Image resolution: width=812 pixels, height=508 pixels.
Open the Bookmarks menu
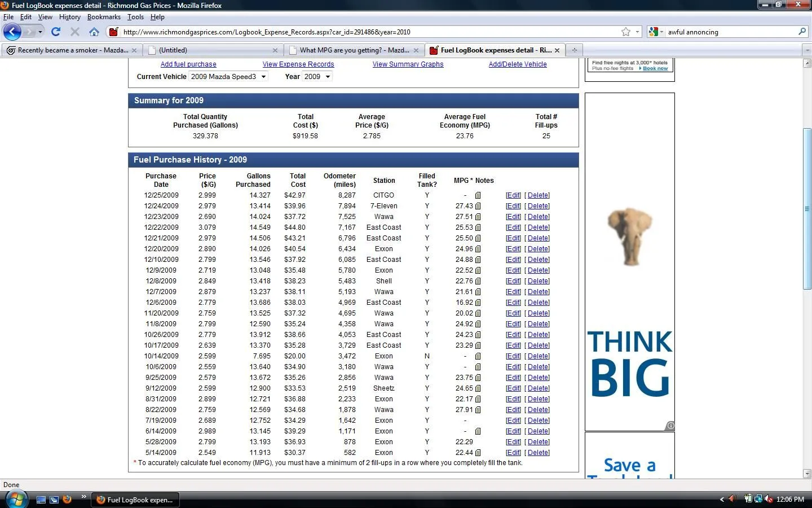pyautogui.click(x=104, y=17)
